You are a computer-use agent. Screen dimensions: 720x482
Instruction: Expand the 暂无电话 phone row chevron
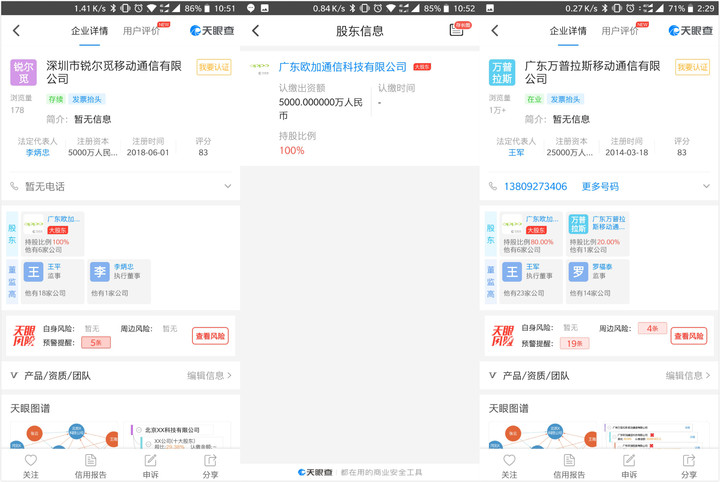228,186
